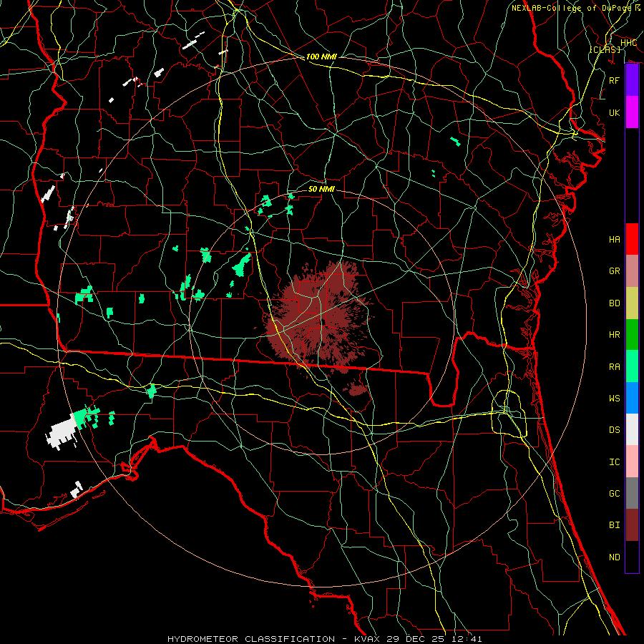
Task: Click the HYDROMETEOR CLASSIFICATION title text
Action: tap(251, 639)
